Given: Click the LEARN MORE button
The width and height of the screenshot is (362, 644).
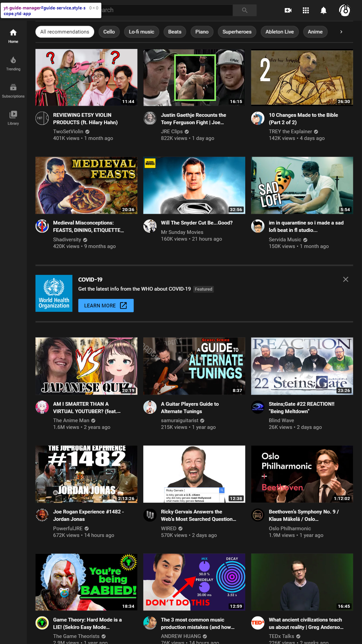Looking at the screenshot, I should click(x=106, y=305).
